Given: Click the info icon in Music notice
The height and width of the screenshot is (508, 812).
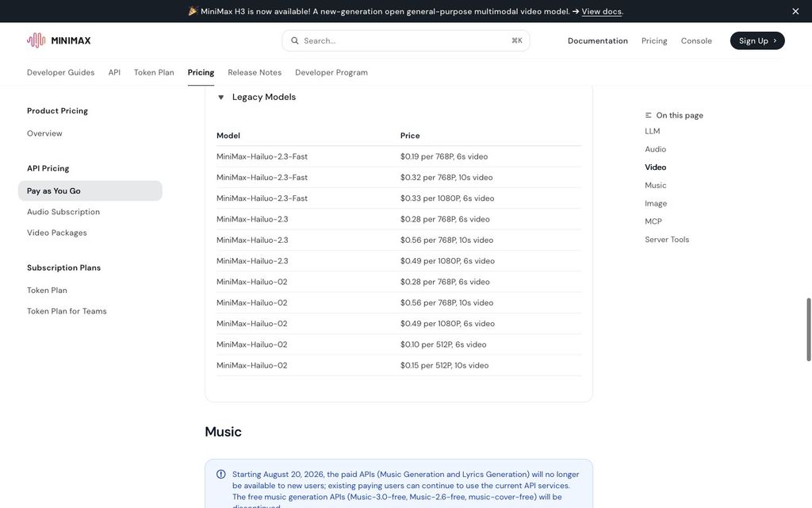Looking at the screenshot, I should coord(221,474).
